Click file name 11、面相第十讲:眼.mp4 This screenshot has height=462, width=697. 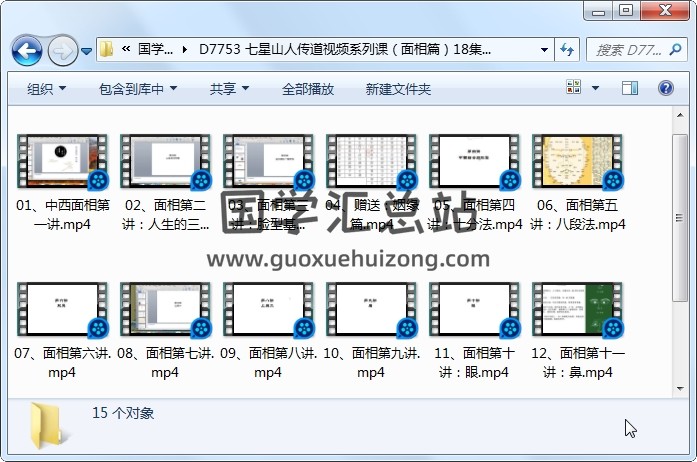coord(474,362)
